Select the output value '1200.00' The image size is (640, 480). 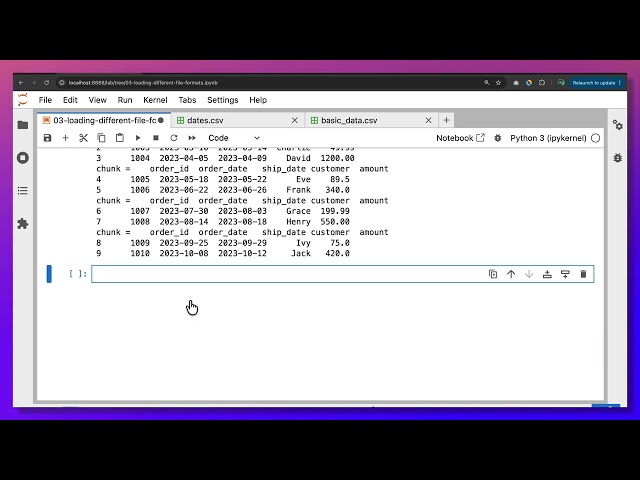[337, 158]
